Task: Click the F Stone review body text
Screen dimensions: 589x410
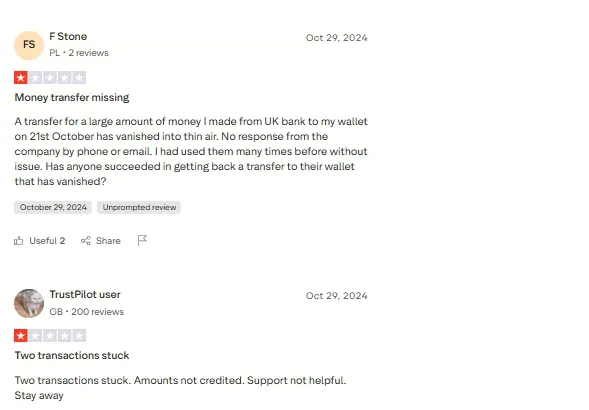Action: [x=191, y=151]
